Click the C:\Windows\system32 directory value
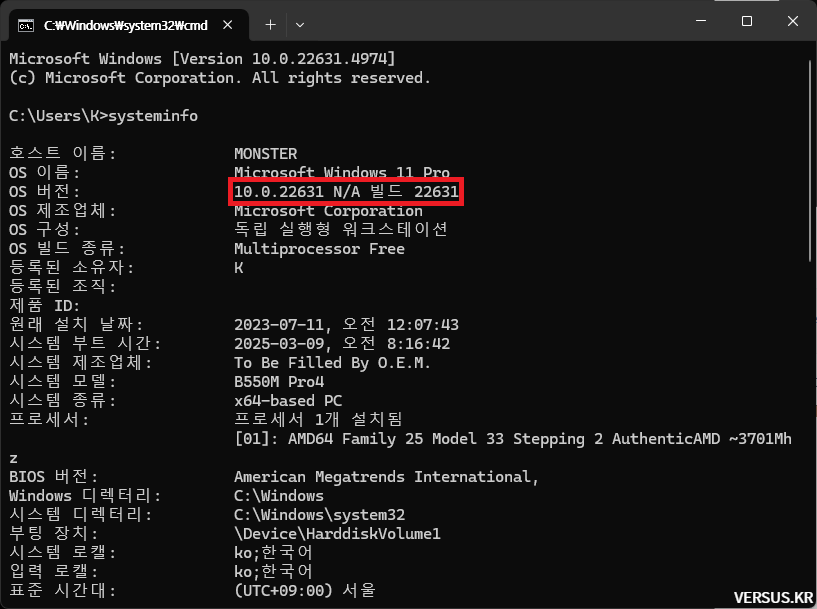The image size is (817, 609). (319, 515)
